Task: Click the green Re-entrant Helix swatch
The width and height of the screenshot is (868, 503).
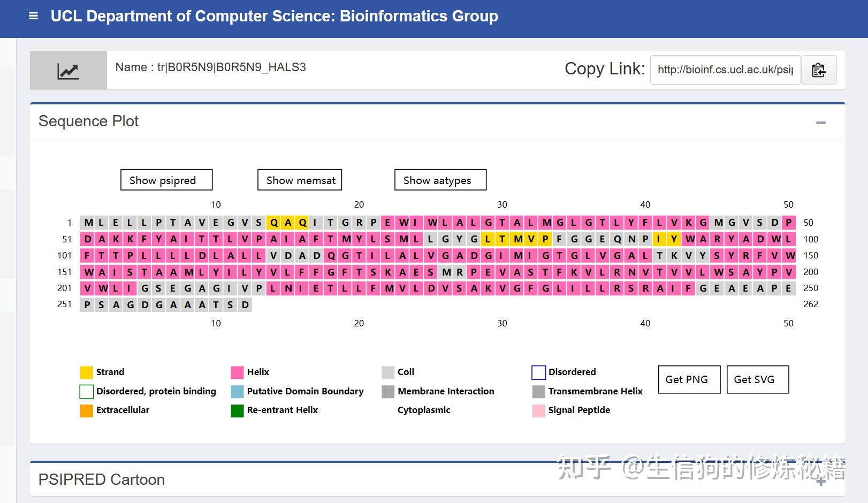Action: coord(237,410)
